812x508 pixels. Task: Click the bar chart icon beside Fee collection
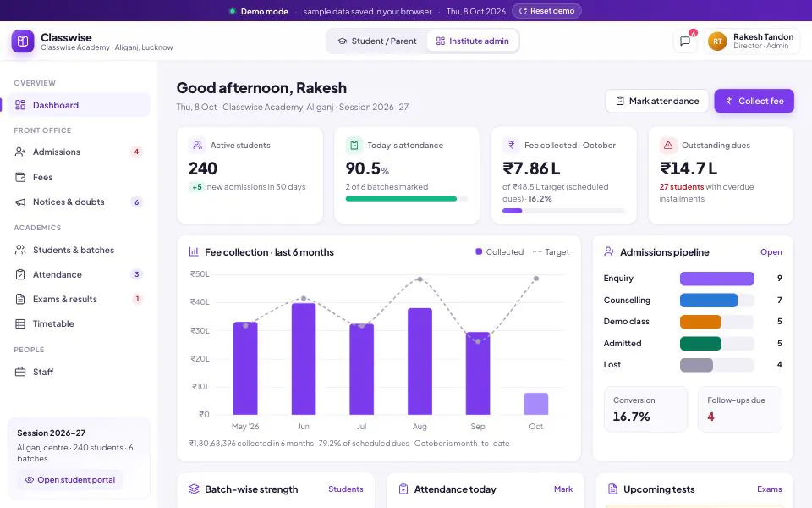[x=195, y=252]
